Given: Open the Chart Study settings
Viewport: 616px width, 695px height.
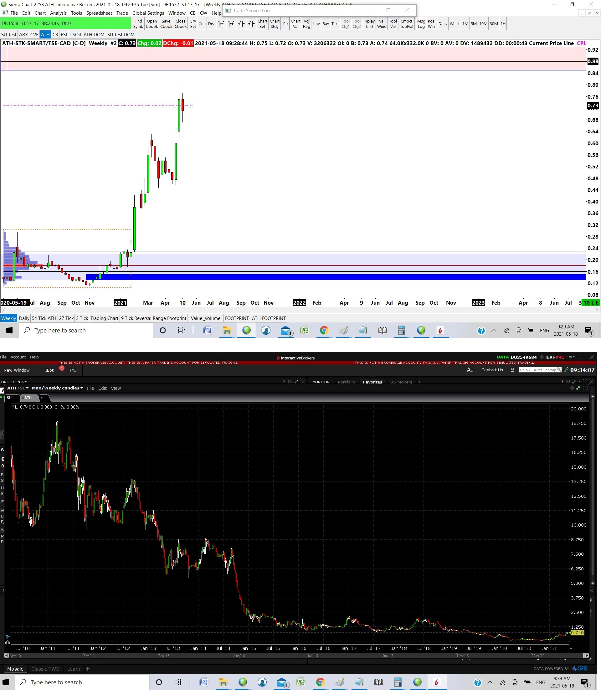Looking at the screenshot, I should click(x=274, y=24).
